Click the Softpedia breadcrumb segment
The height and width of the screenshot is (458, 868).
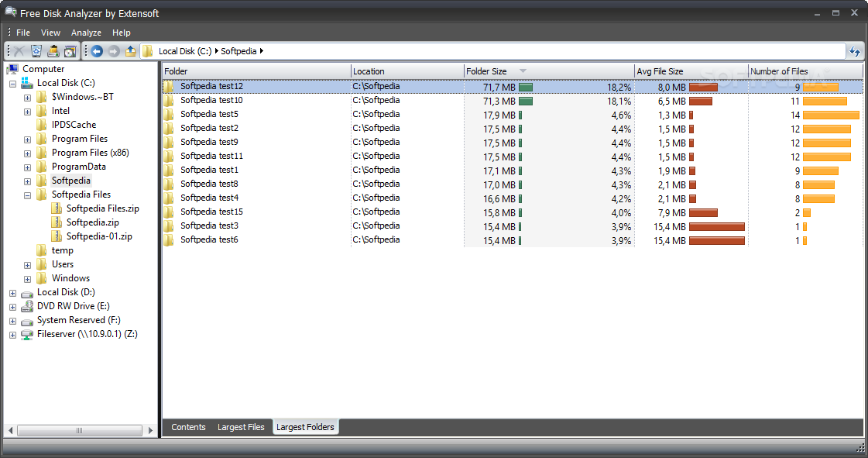pyautogui.click(x=238, y=51)
